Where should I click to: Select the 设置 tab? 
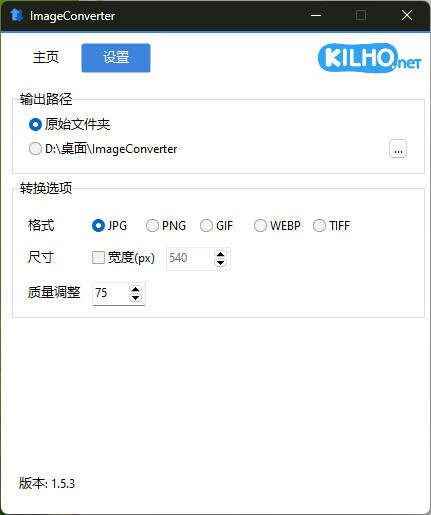coord(116,58)
